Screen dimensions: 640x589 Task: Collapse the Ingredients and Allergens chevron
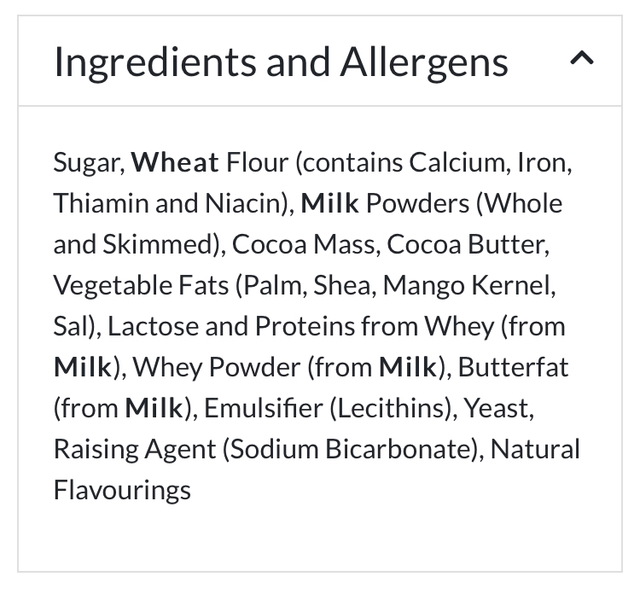point(582,60)
